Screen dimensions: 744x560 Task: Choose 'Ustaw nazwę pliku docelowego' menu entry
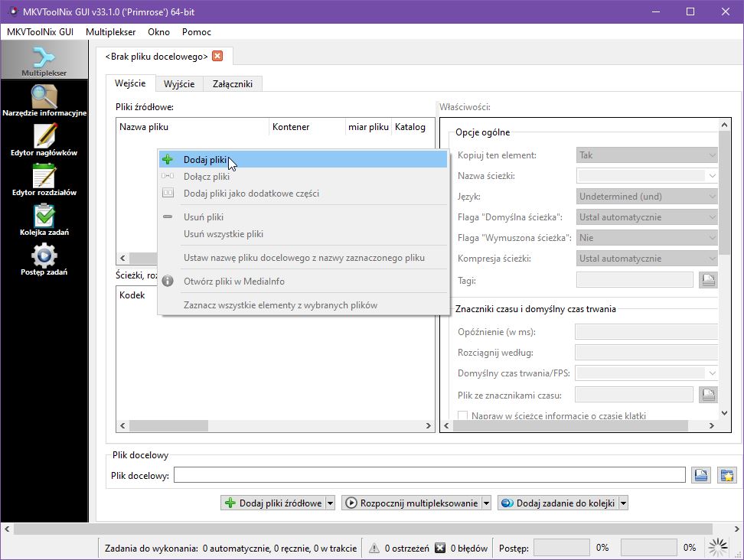(303, 258)
